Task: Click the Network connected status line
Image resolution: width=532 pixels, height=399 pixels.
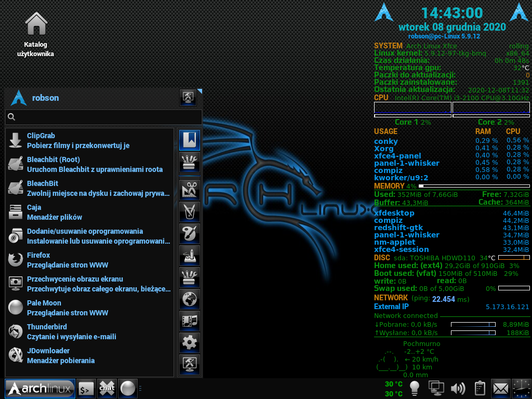Action: coord(406,316)
